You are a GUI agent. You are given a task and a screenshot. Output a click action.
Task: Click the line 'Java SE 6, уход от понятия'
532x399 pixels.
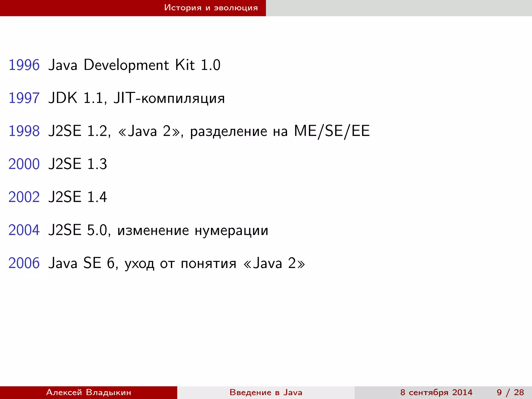point(177,263)
